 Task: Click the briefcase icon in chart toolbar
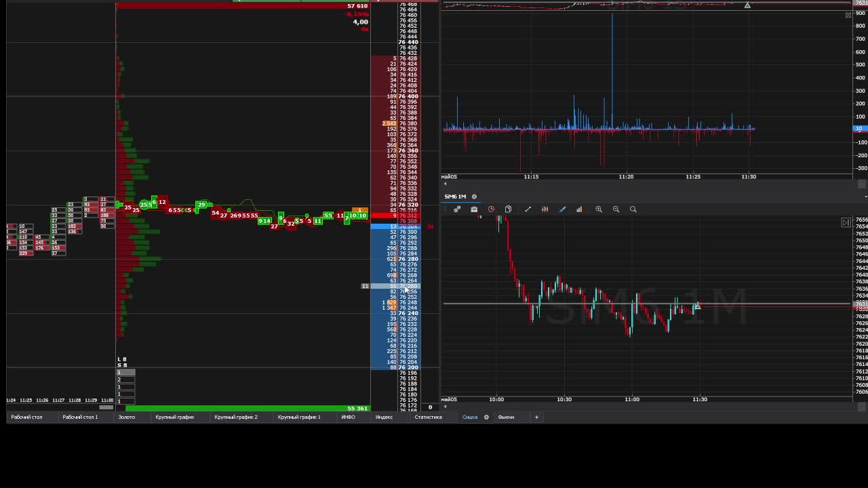[474, 209]
